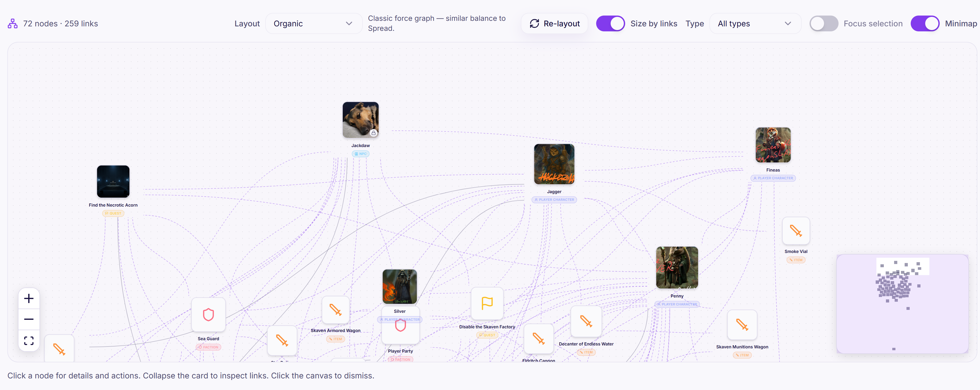Image resolution: width=980 pixels, height=390 pixels.
Task: Click the Fineas name label
Action: coord(773,170)
